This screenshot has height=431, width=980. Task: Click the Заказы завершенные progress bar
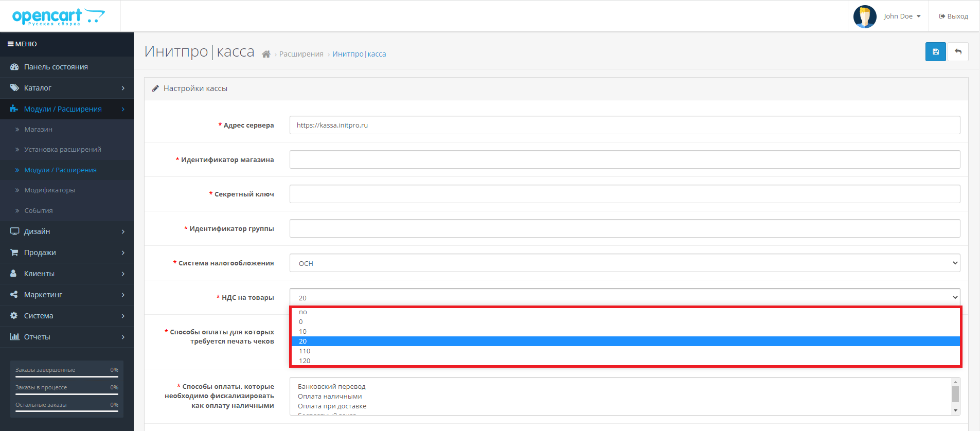(67, 376)
